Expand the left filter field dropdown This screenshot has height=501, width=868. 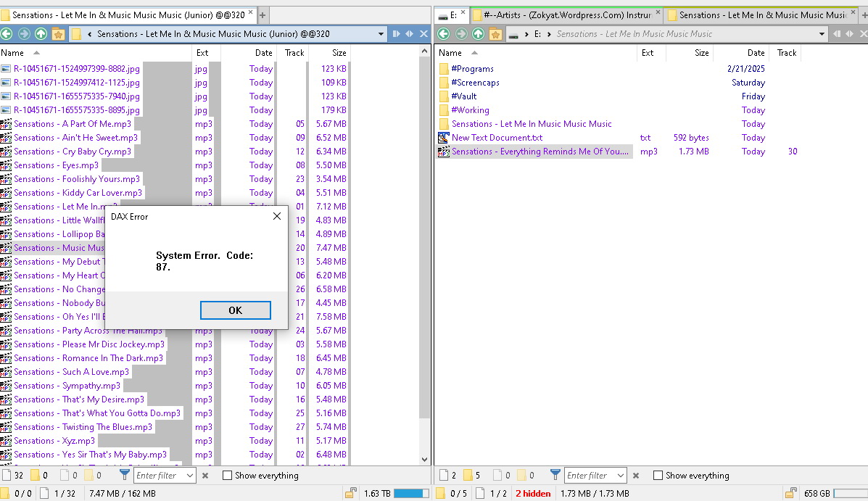[x=190, y=476]
